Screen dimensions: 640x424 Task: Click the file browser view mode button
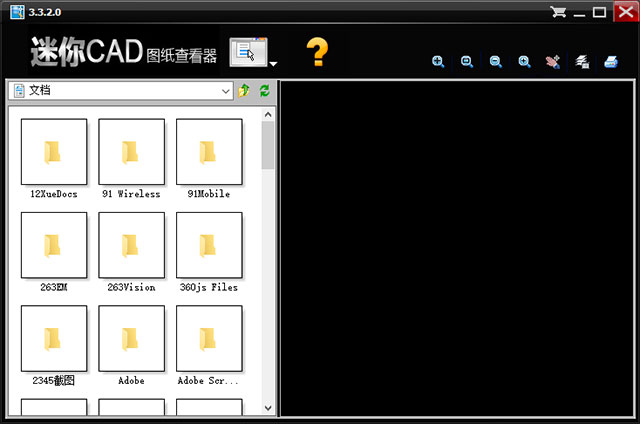pyautogui.click(x=248, y=52)
